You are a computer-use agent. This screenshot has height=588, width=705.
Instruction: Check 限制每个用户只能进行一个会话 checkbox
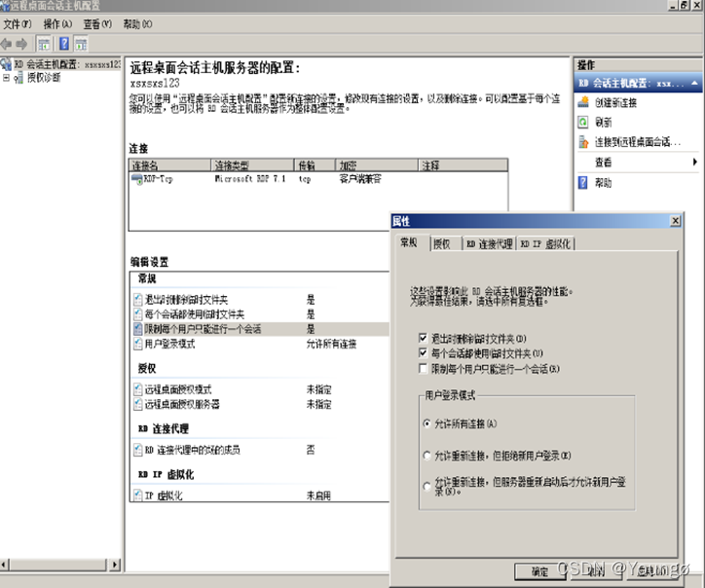tap(423, 369)
